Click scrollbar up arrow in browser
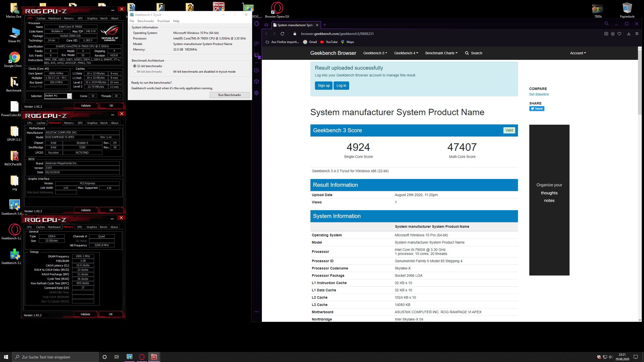 click(x=640, y=48)
